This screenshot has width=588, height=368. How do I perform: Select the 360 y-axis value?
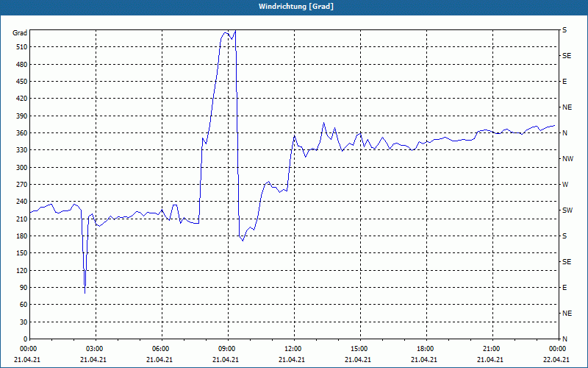pos(21,133)
